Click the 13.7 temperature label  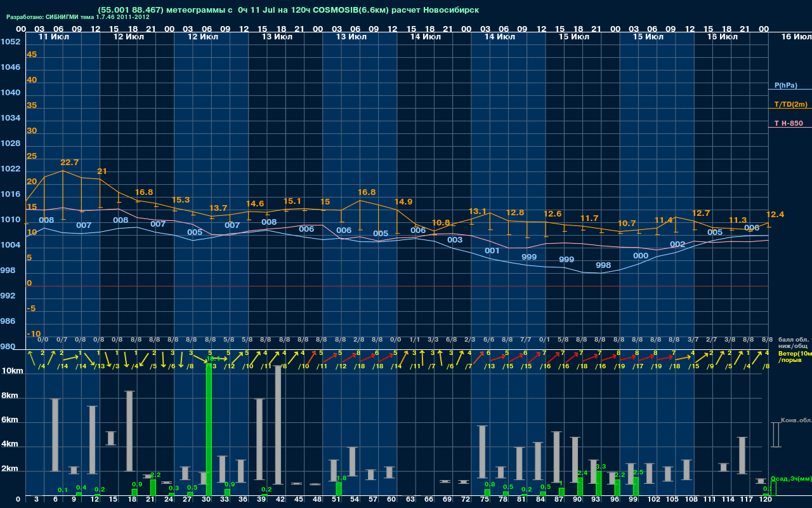(x=218, y=208)
